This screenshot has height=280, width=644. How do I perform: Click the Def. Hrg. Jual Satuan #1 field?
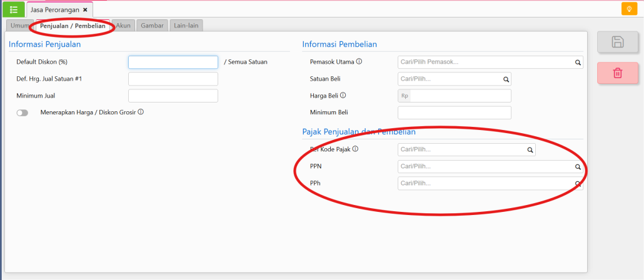(x=173, y=79)
